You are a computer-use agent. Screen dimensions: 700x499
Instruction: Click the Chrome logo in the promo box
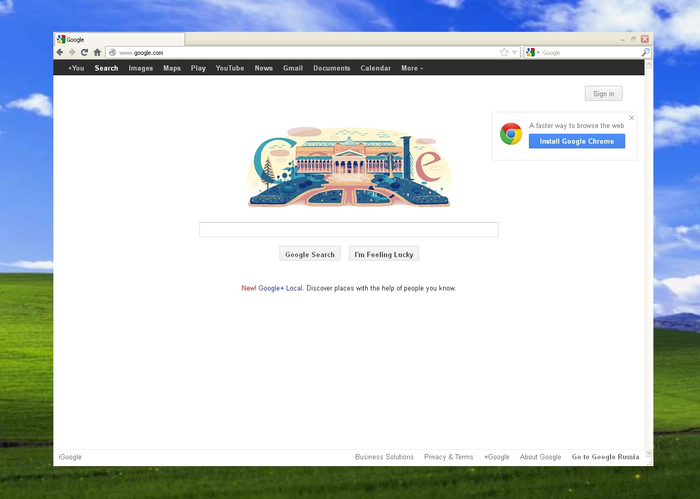click(511, 134)
